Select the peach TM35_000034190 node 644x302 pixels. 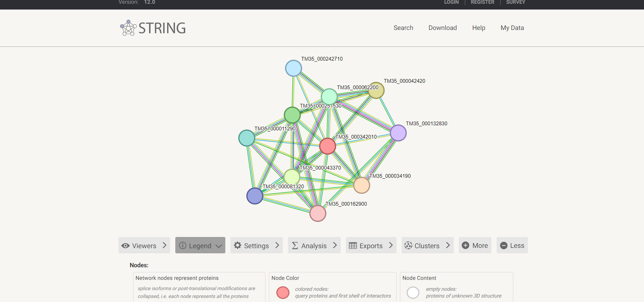361,185
